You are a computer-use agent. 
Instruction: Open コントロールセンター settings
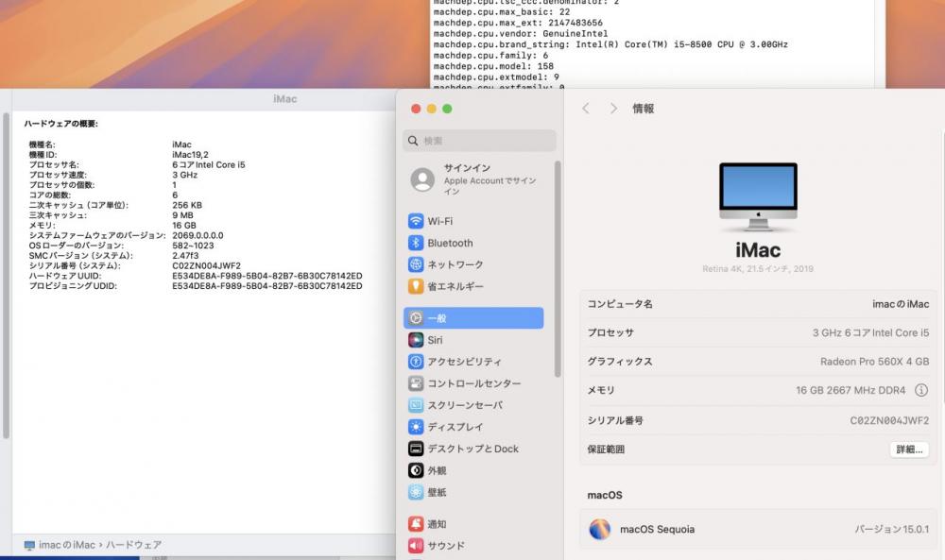473,383
